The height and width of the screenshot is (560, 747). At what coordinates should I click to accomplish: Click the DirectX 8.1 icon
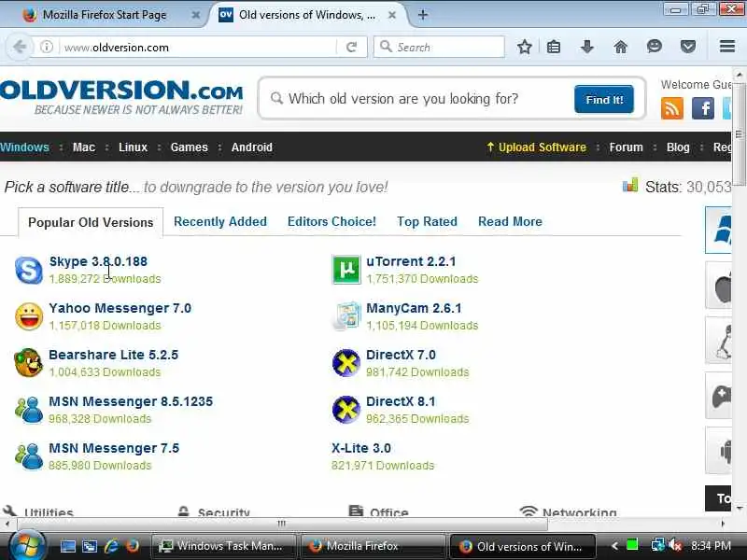(346, 410)
